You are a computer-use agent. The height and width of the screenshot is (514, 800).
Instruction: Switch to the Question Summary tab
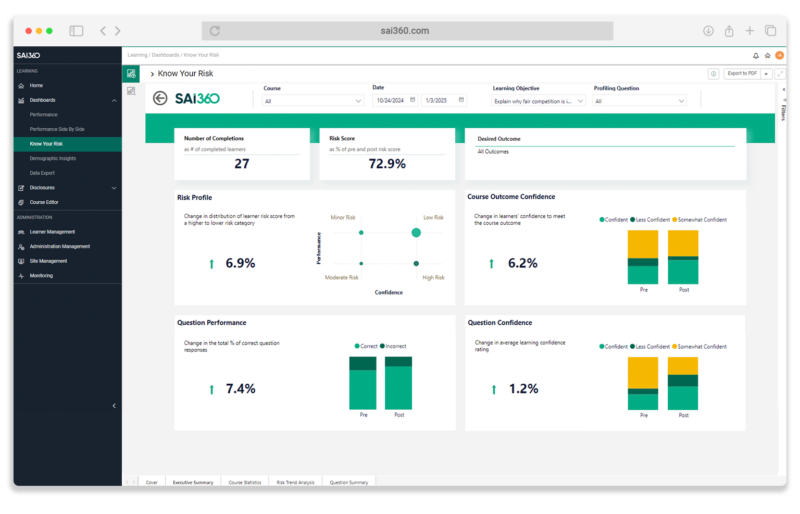pos(349,483)
